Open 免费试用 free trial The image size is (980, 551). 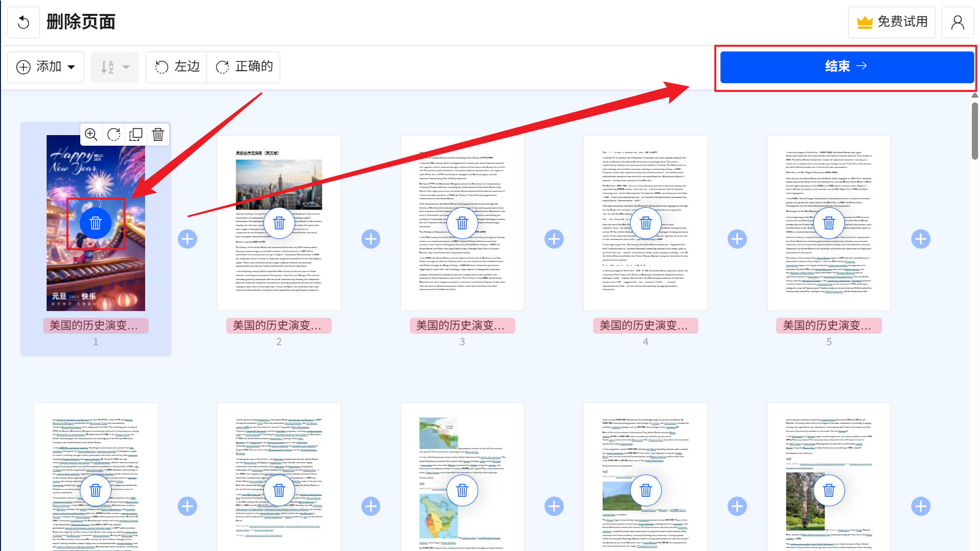(x=892, y=22)
